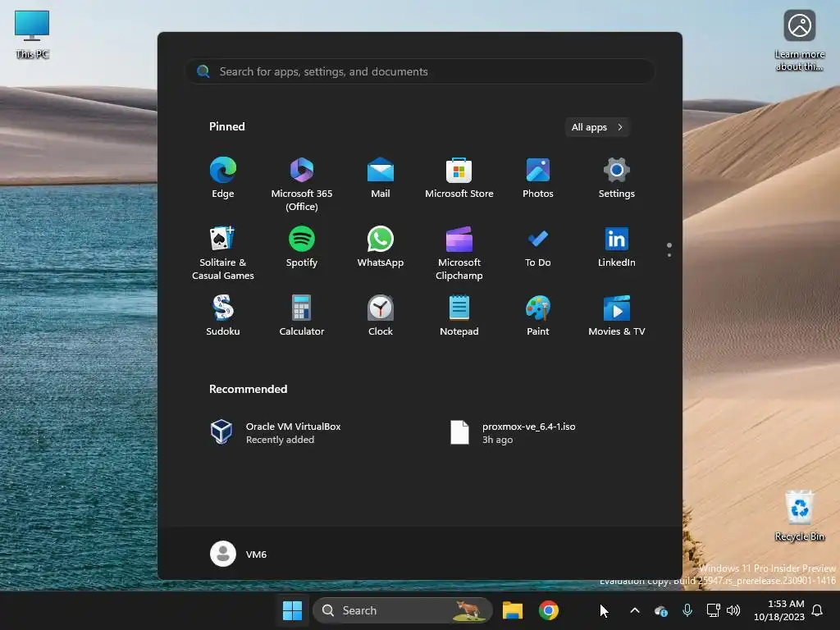Click the OneDrive cloud tray icon
840x630 pixels.
click(x=661, y=610)
